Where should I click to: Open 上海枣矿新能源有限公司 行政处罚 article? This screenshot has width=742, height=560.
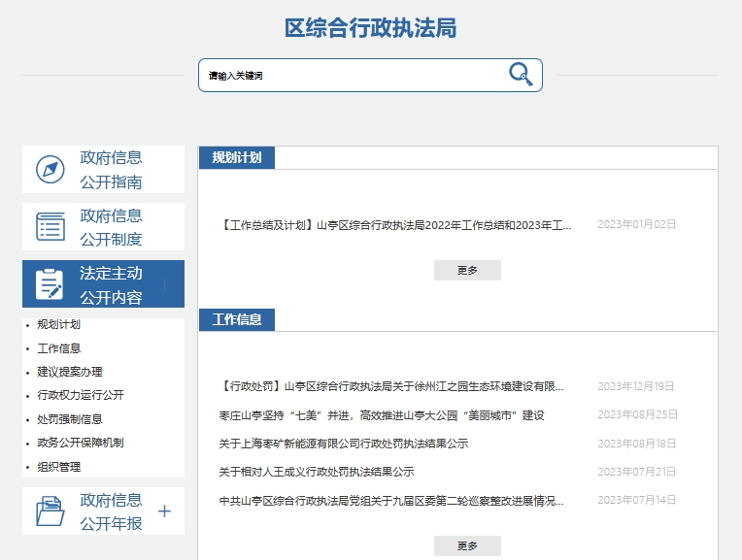pos(344,444)
